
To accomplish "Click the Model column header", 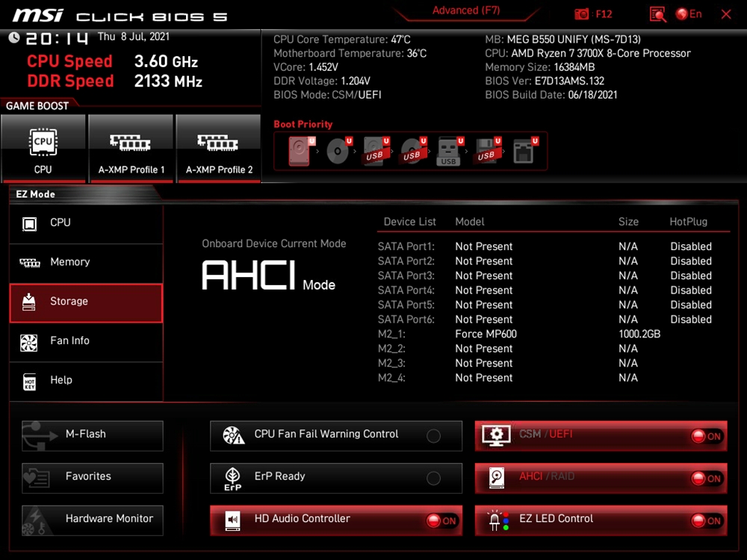I will (470, 222).
